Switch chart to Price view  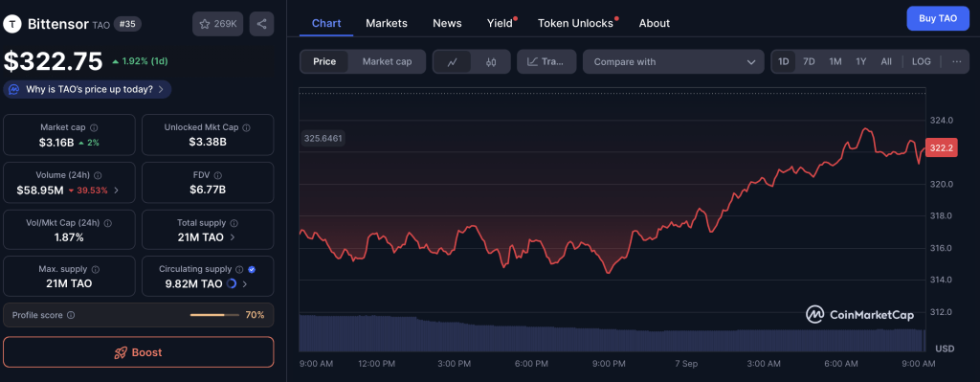coord(324,61)
